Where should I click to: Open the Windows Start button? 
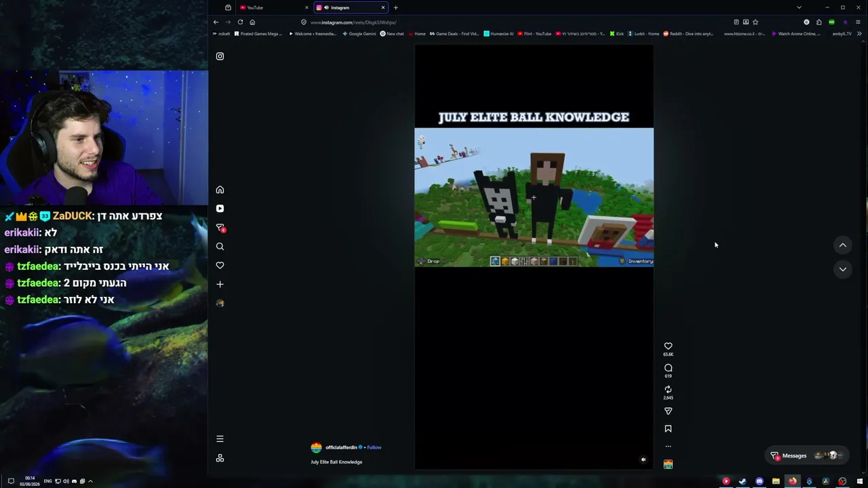pos(860,481)
